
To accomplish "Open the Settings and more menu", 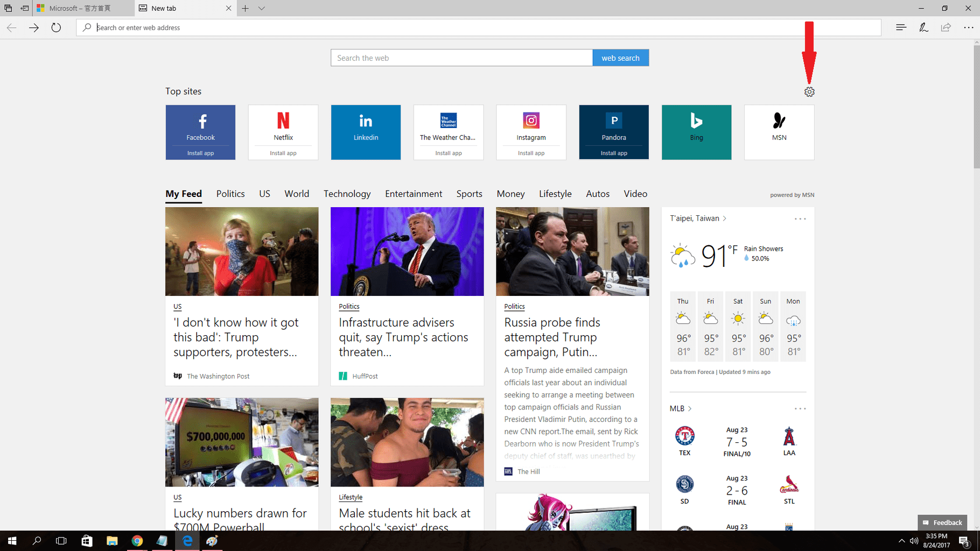I will (x=968, y=27).
